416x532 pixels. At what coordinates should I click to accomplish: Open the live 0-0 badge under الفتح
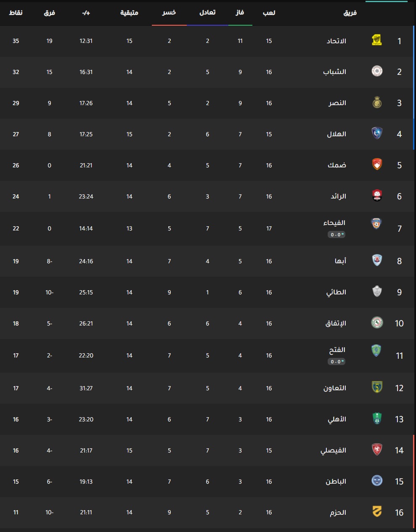tap(337, 362)
